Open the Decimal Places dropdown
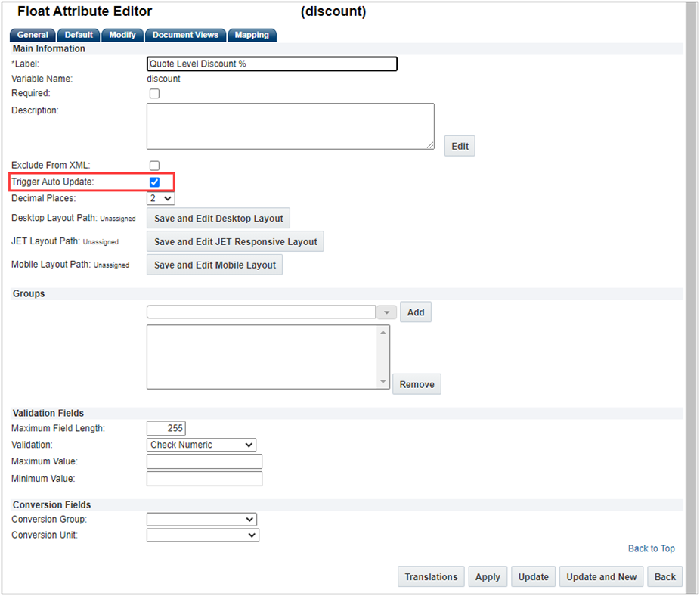 coord(160,198)
